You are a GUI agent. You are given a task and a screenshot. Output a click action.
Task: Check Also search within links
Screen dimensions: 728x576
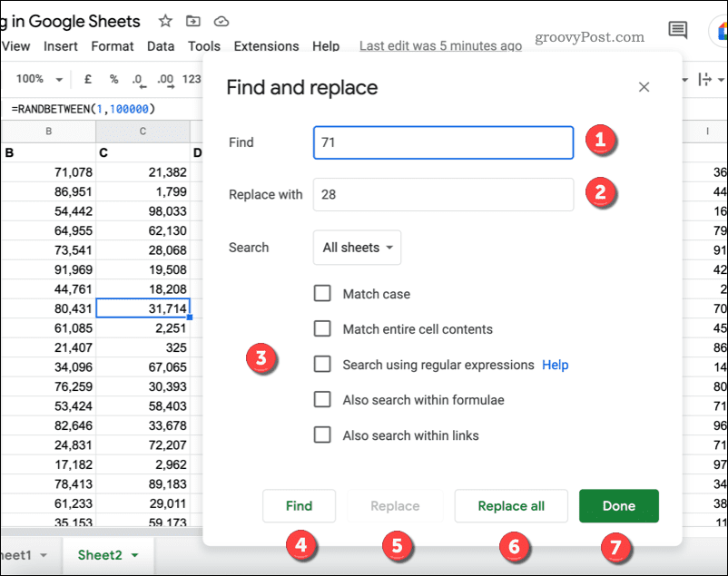coord(322,435)
